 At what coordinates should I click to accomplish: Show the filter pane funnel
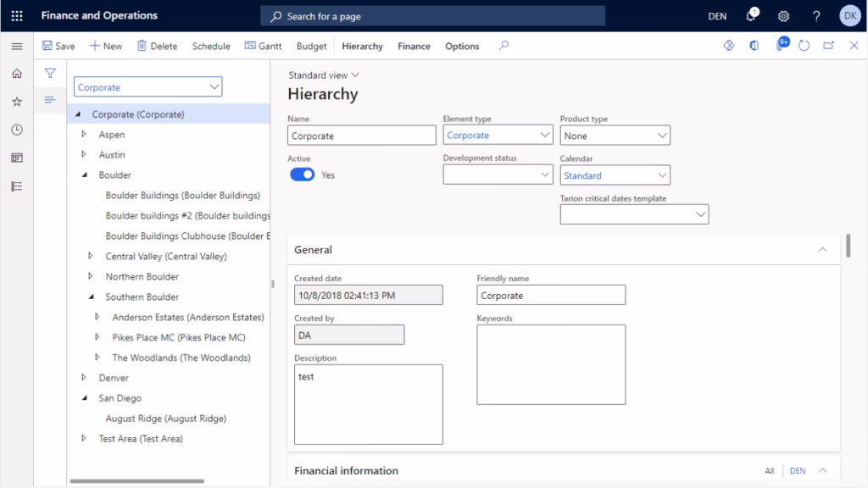tap(50, 73)
